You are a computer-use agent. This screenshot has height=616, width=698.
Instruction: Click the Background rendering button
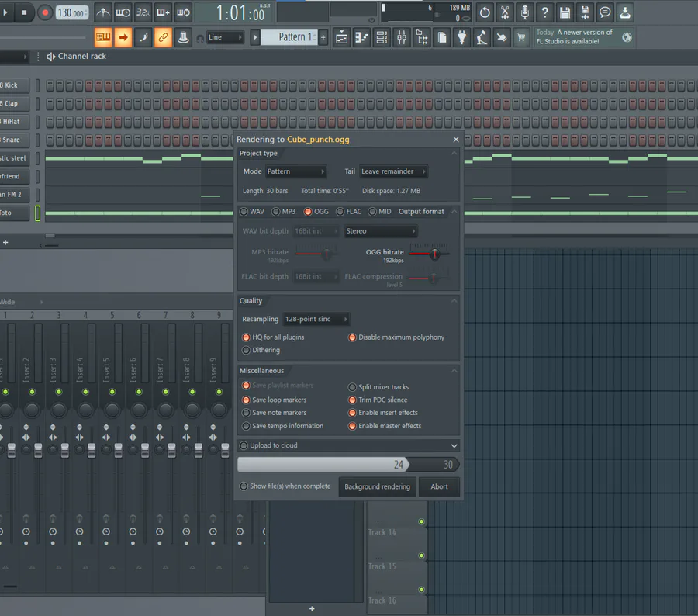point(378,487)
